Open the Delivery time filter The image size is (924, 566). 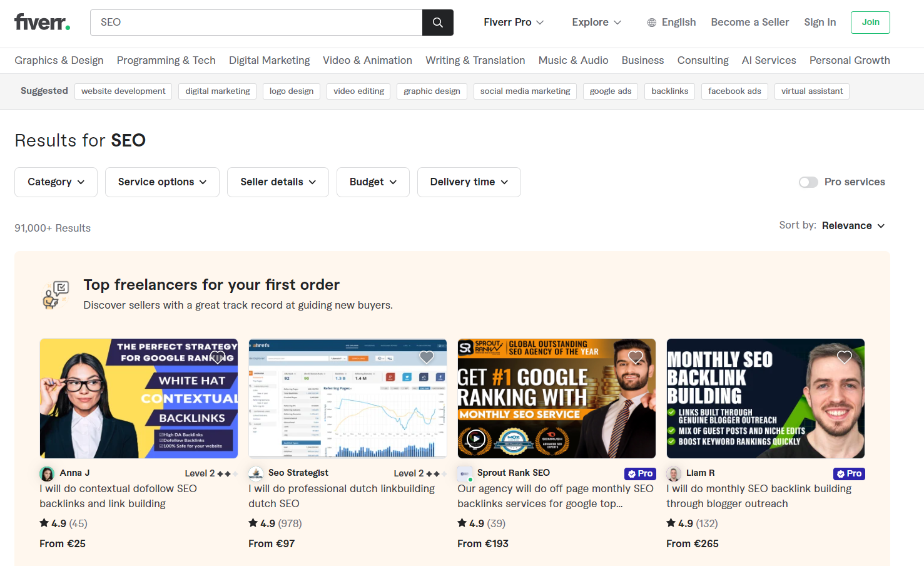tap(469, 182)
